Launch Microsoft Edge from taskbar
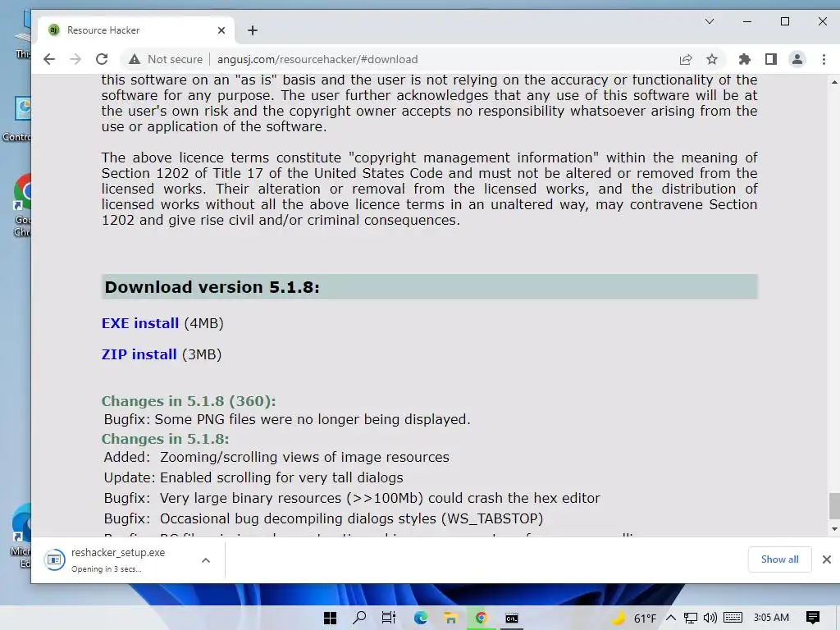840x630 pixels. pos(420,619)
